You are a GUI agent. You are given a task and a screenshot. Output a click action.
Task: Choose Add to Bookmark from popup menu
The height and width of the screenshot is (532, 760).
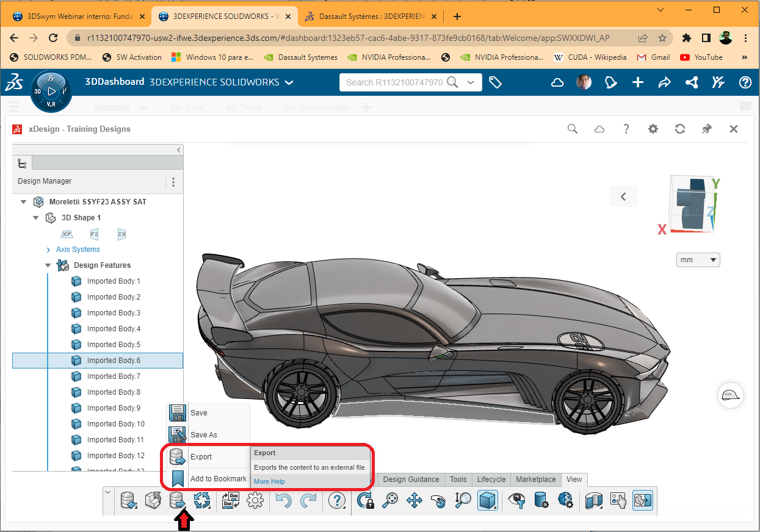pos(208,479)
